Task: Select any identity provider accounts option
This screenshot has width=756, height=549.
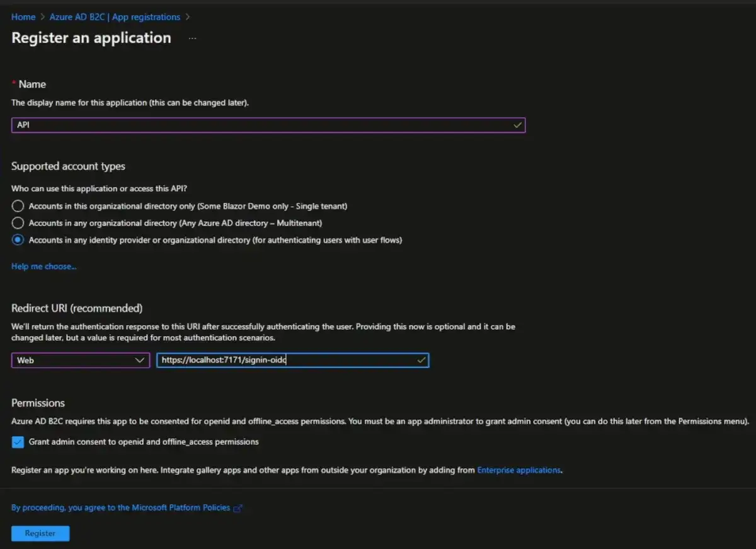Action: [x=18, y=240]
